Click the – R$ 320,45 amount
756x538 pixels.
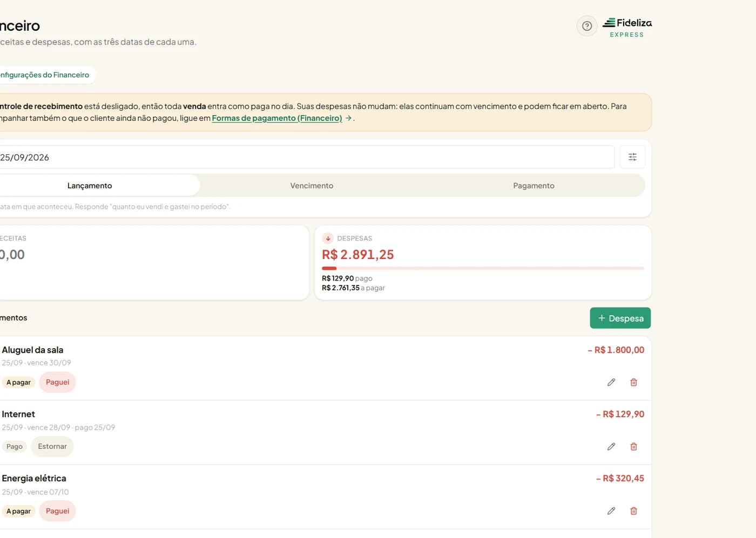pyautogui.click(x=620, y=479)
